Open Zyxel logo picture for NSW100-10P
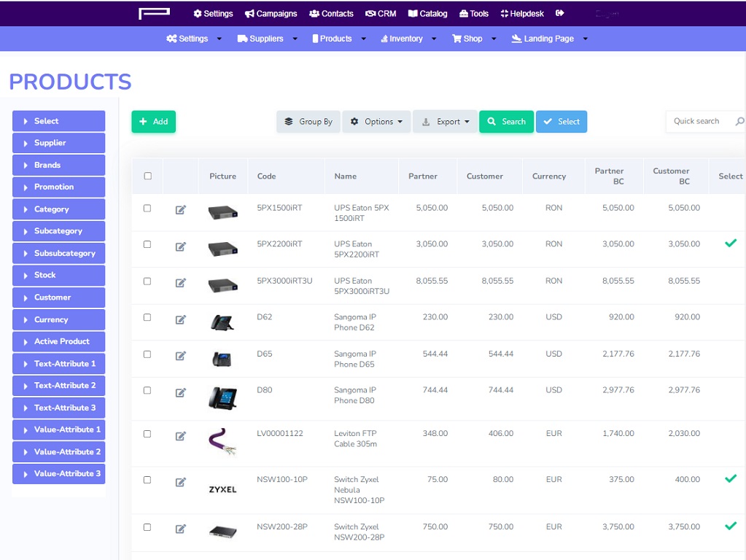 click(x=222, y=489)
